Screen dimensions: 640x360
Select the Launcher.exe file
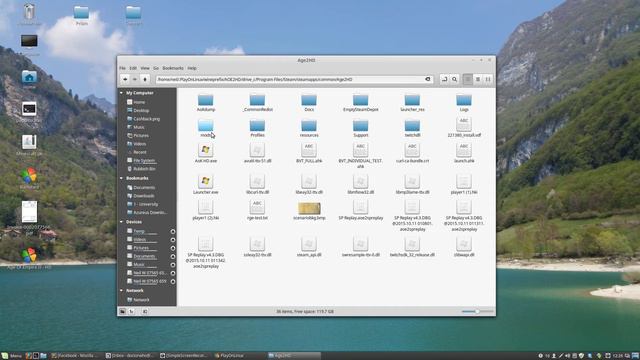coord(206,184)
